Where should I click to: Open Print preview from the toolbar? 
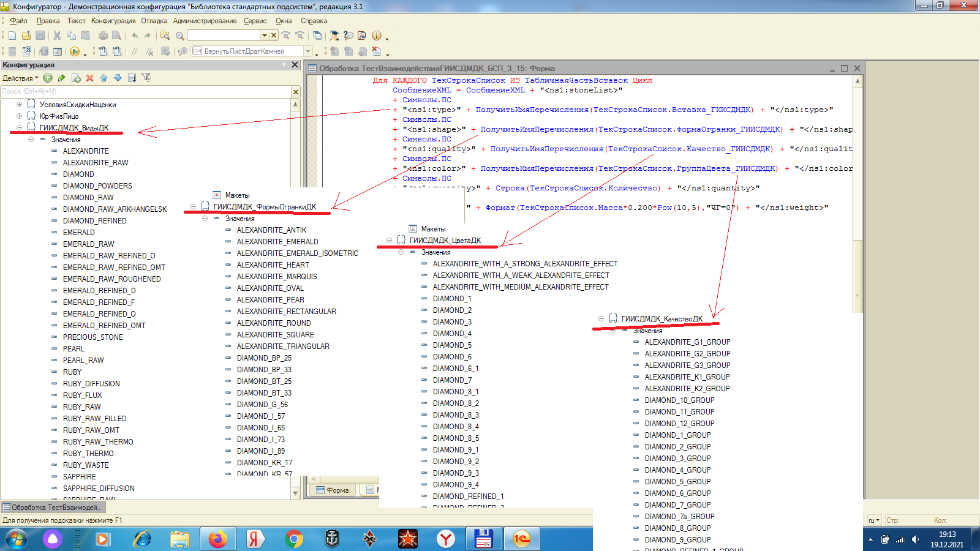coord(116,36)
